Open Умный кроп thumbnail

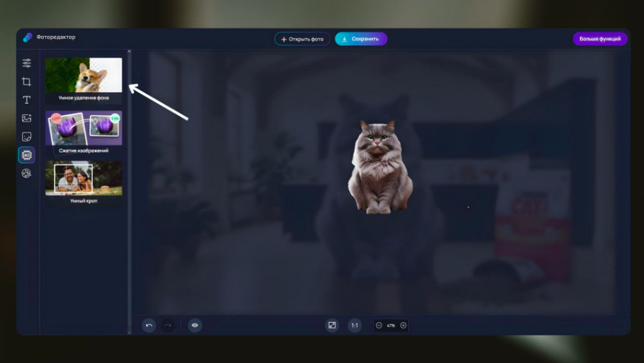[x=83, y=178]
